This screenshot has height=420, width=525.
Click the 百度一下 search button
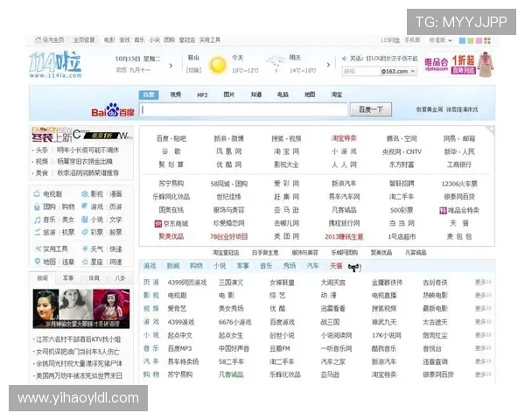point(371,109)
